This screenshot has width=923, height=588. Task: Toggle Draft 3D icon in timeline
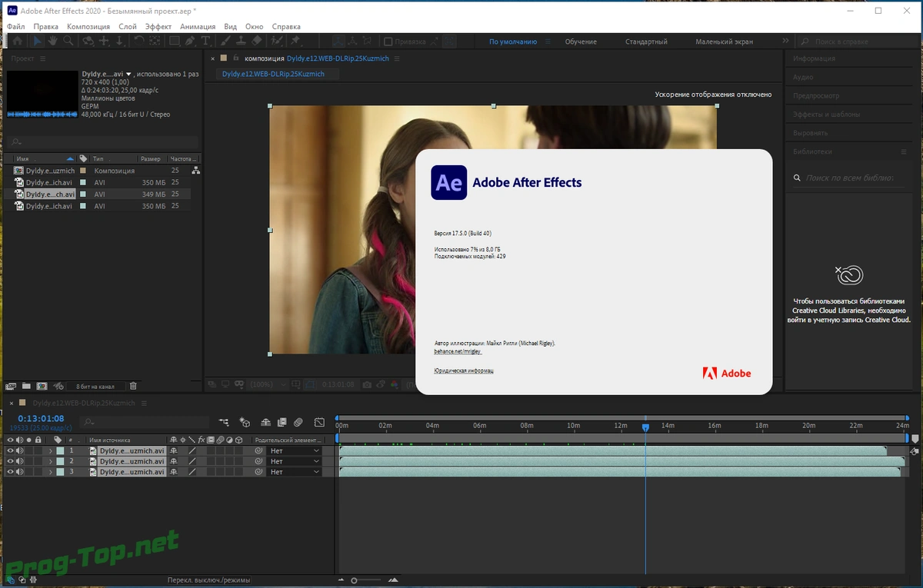point(245,422)
